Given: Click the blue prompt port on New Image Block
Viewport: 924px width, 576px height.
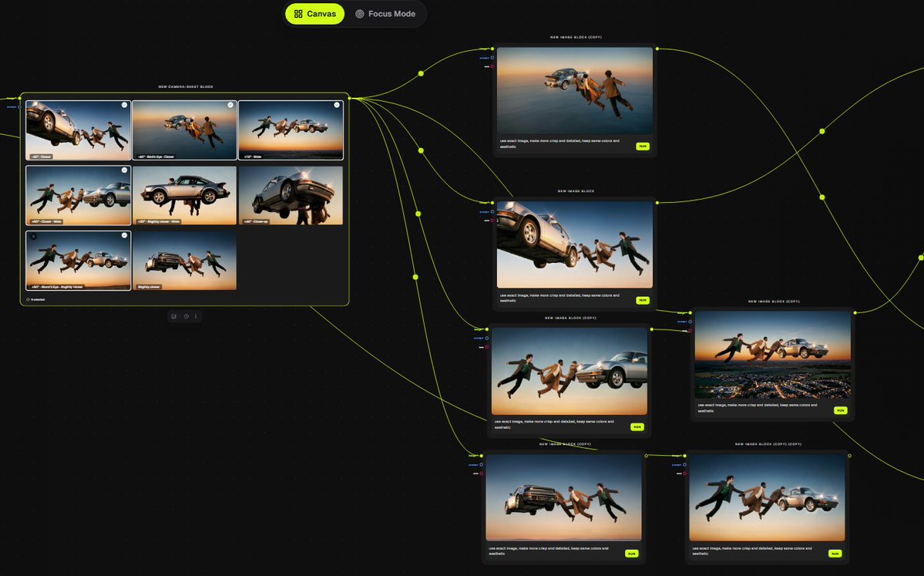Looking at the screenshot, I should [492, 211].
